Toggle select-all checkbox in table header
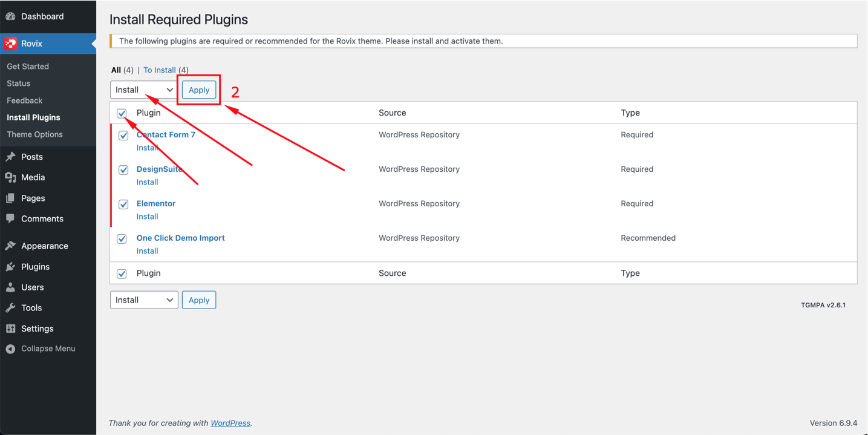 pyautogui.click(x=122, y=113)
